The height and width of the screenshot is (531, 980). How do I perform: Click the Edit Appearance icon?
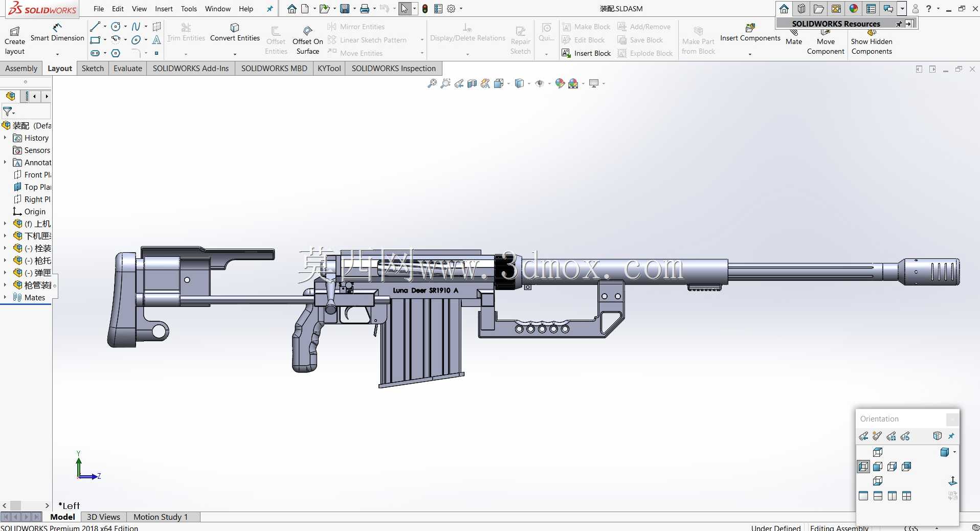(x=560, y=83)
